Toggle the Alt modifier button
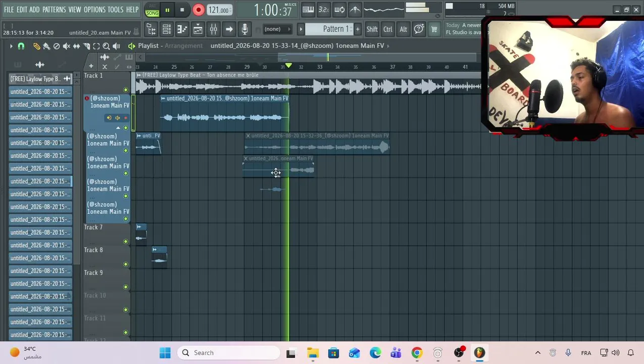 (x=403, y=29)
